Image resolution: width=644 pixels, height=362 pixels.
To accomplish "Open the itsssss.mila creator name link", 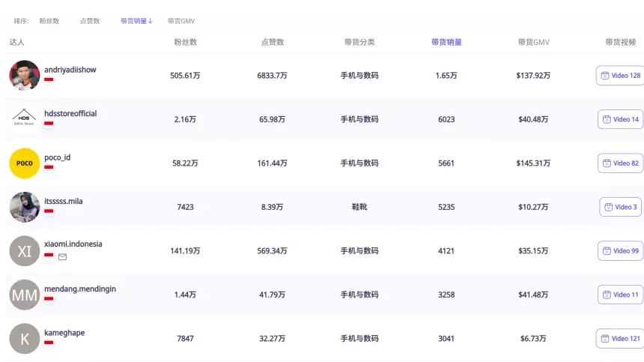I will [x=64, y=202].
